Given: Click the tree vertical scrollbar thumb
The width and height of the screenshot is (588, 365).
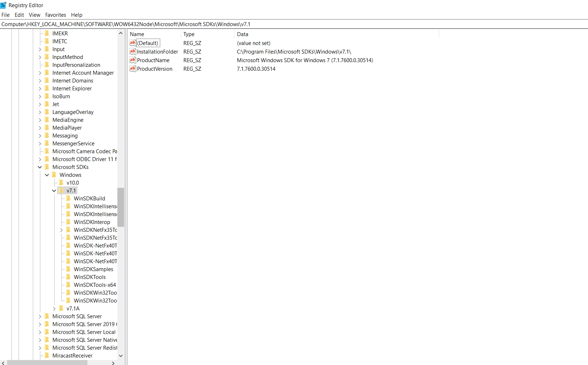Looking at the screenshot, I should (x=121, y=207).
